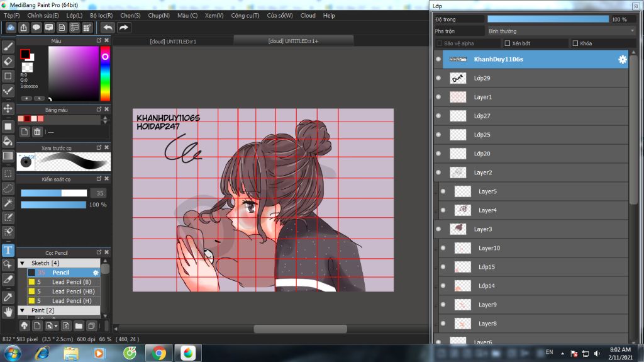Image resolution: width=644 pixels, height=362 pixels.
Task: Open the Tệp(F) menu
Action: (x=12, y=15)
